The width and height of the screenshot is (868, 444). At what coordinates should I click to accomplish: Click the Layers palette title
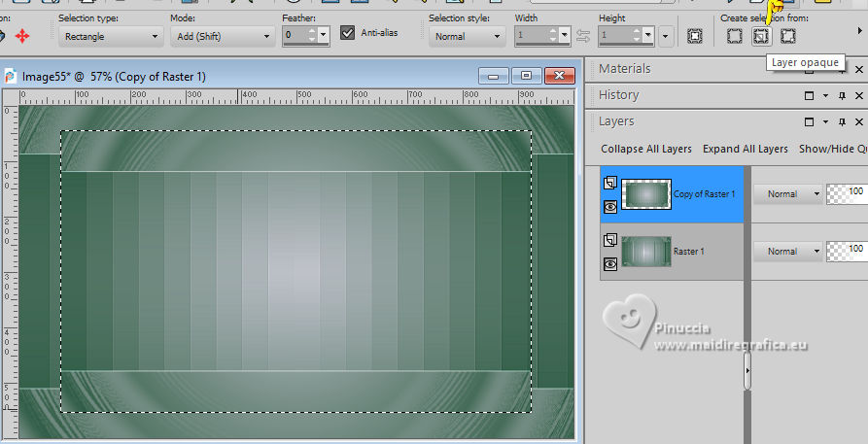click(616, 121)
